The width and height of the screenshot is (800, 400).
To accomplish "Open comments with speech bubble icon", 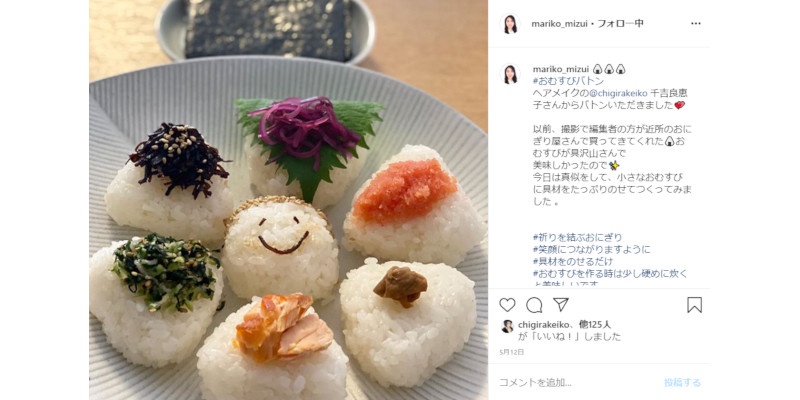I will pos(534,305).
